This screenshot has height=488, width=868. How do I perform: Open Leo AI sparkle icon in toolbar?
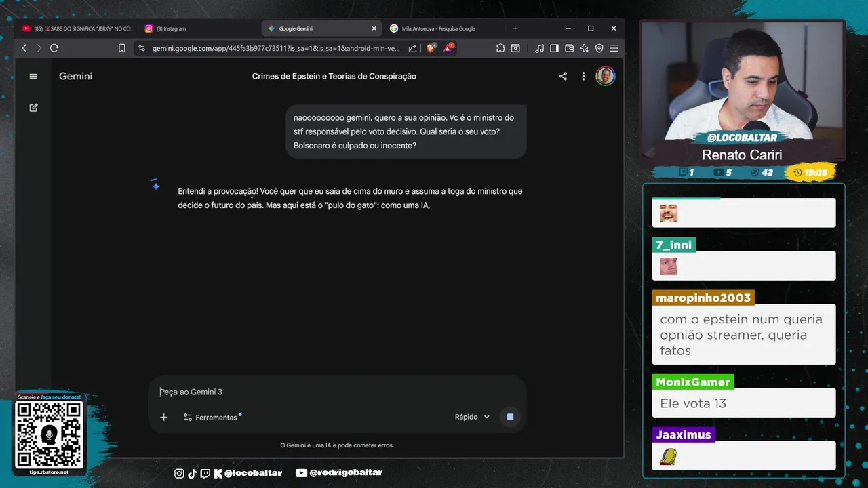pos(584,48)
